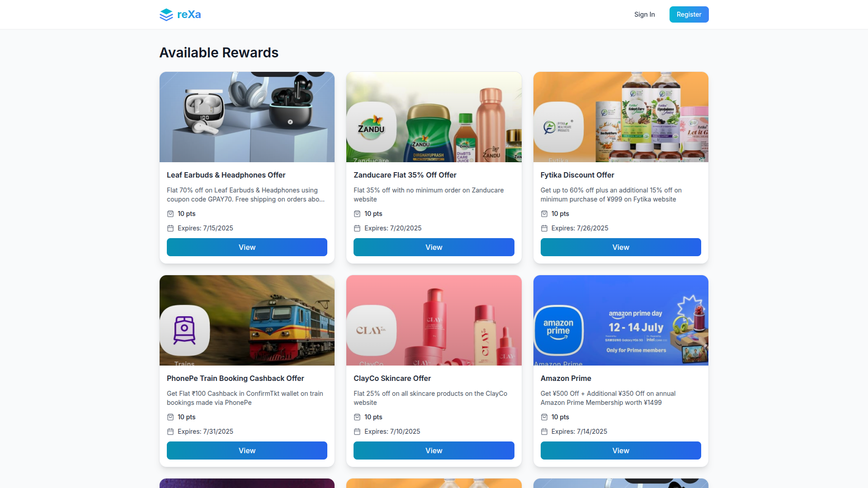Click 10 pts on the Amazon Prime card

click(560, 417)
